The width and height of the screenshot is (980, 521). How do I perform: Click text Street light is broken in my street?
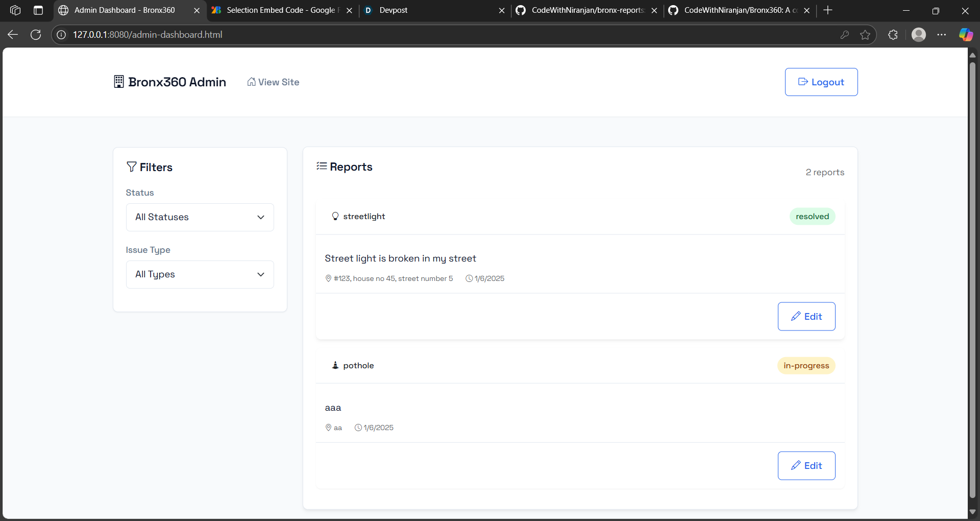400,258
